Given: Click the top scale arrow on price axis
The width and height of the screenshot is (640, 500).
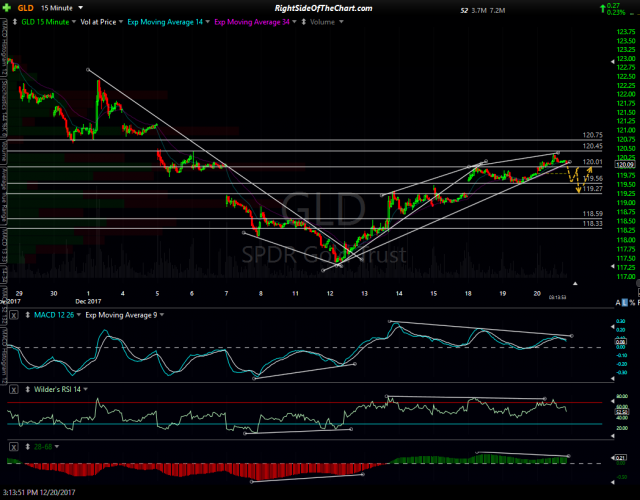Looking at the screenshot, I should [612, 62].
